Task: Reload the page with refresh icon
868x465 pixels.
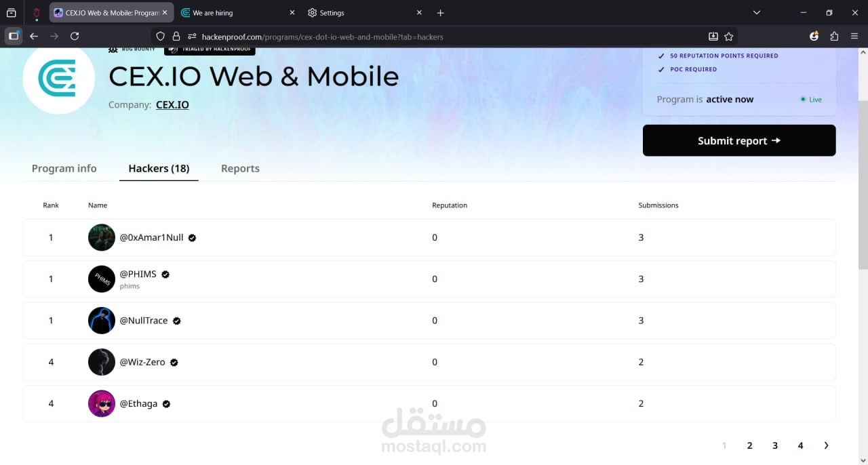Action: [75, 36]
